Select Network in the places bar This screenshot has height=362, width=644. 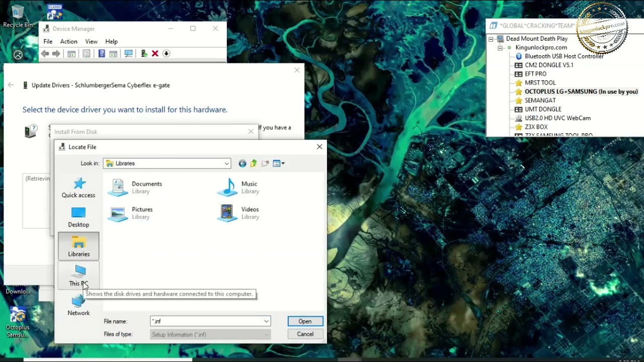(78, 305)
